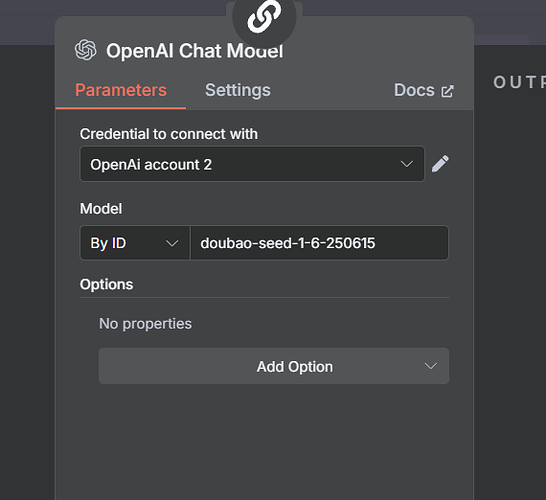Open the Docs external link

(424, 91)
